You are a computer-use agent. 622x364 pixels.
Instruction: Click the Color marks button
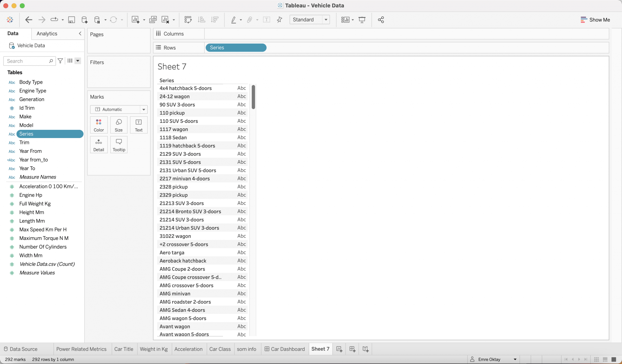(x=99, y=125)
